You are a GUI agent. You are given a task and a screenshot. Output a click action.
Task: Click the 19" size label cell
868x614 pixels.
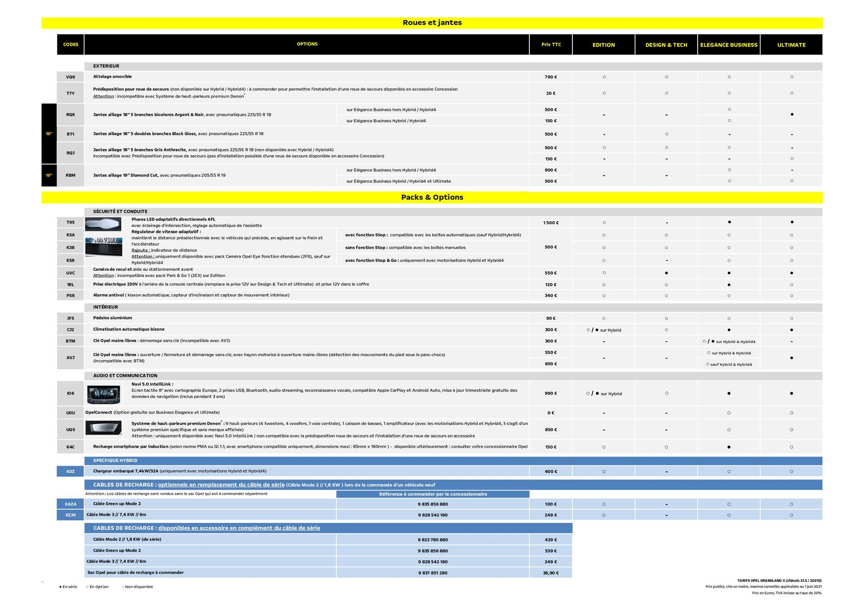[49, 176]
